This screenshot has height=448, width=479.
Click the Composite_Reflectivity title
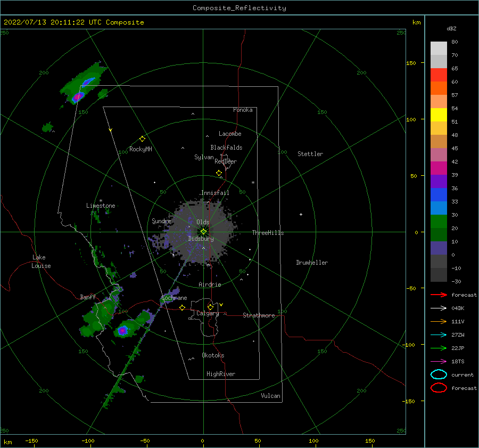pos(240,8)
